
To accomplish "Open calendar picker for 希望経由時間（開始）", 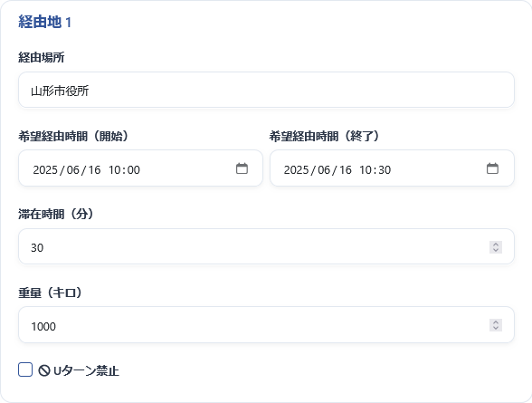I will [x=242, y=168].
